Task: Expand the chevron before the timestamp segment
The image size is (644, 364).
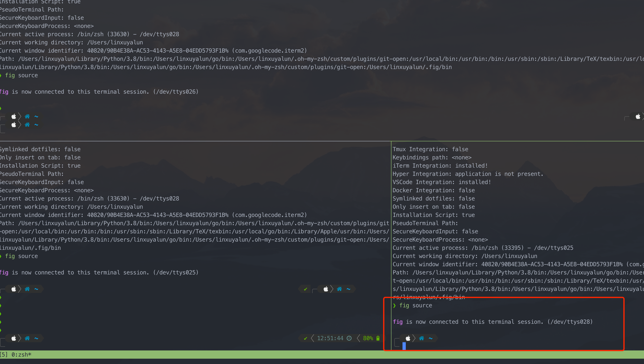Action: (x=312, y=338)
